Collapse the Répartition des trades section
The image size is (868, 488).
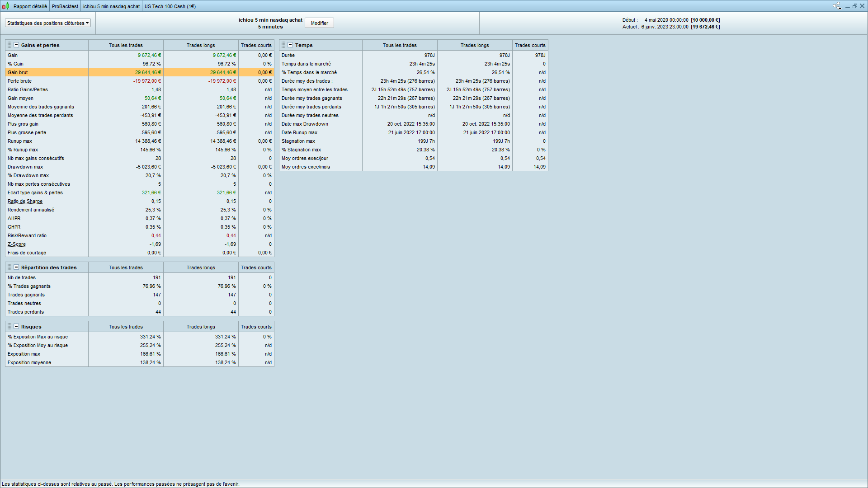click(16, 267)
